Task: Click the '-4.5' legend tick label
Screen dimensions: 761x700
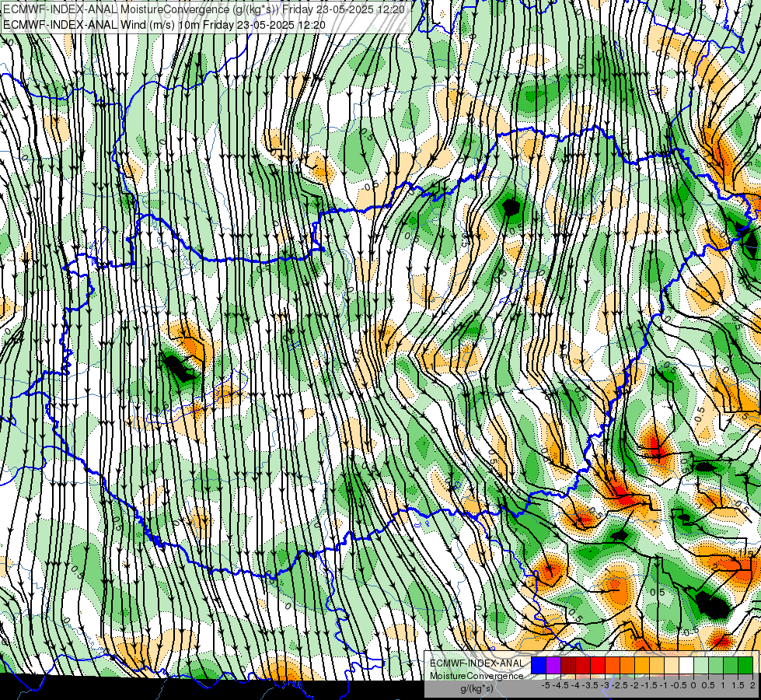Action: click(560, 685)
